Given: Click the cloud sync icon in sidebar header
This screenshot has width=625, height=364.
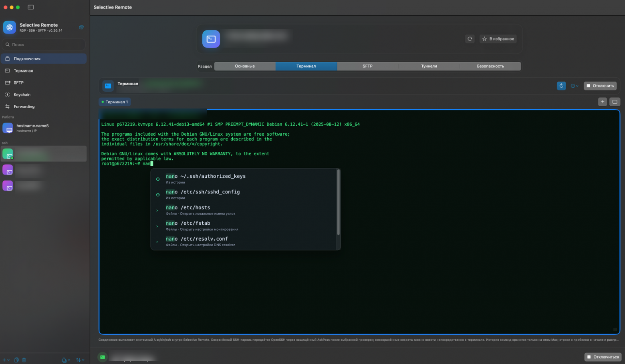Looking at the screenshot, I should click(x=81, y=27).
